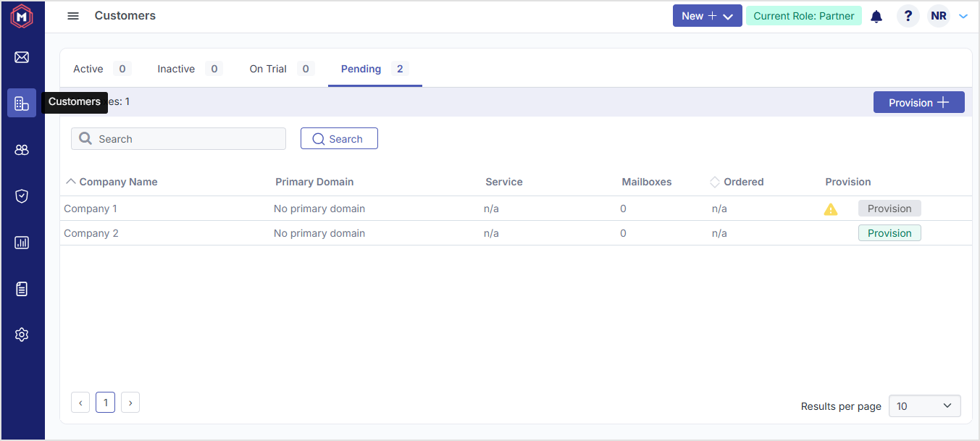Click the magnifier icon in search field
The width and height of the screenshot is (980, 441).
[x=85, y=139]
